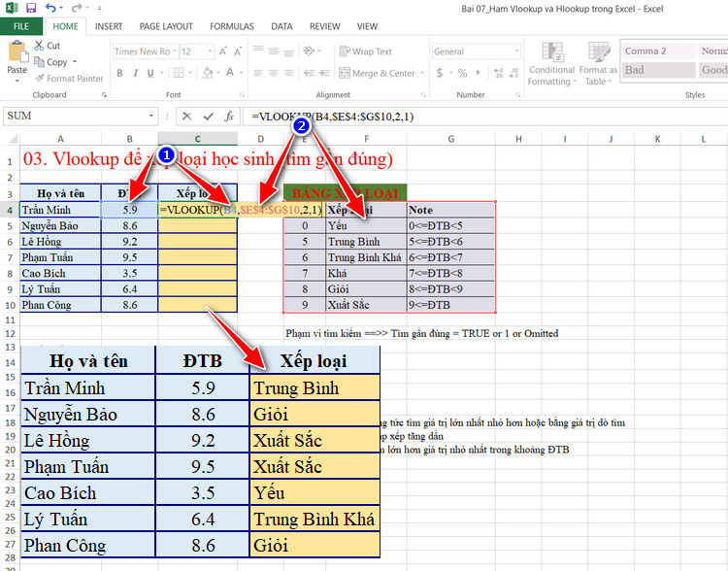Apply Comma style format
The width and height of the screenshot is (728, 571).
(x=478, y=73)
